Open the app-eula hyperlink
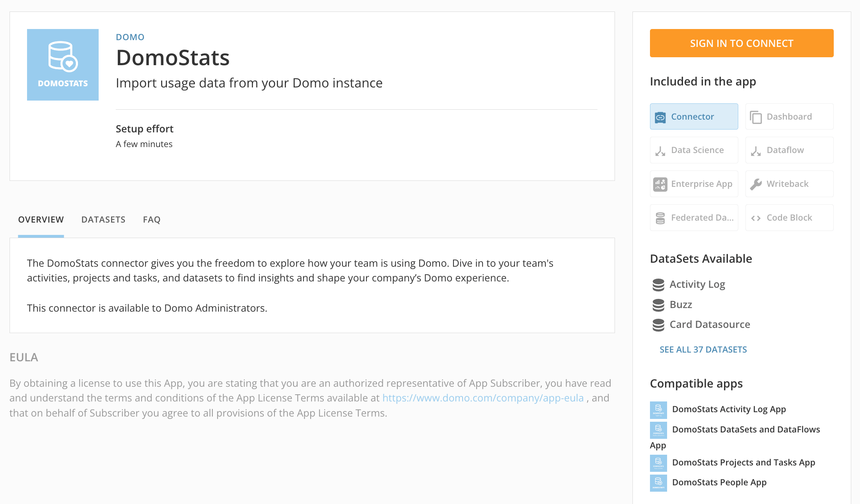Viewport: 860px width, 504px height. (483, 398)
